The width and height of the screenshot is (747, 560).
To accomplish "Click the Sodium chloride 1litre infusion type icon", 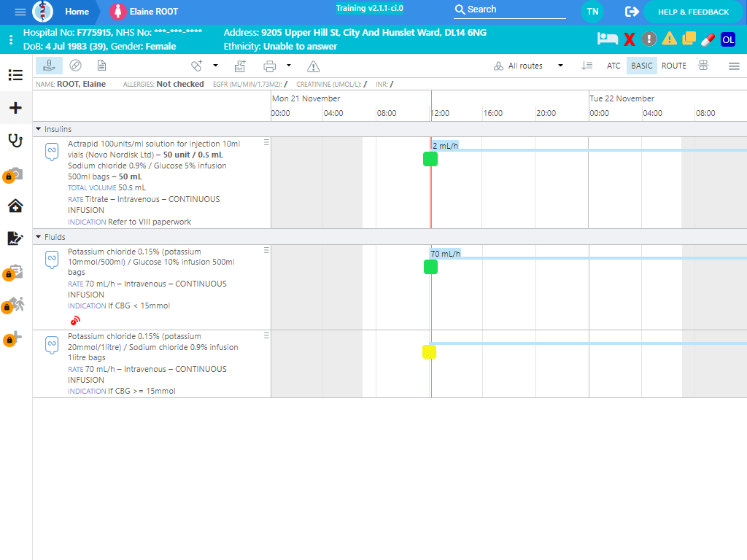I will tap(52, 345).
